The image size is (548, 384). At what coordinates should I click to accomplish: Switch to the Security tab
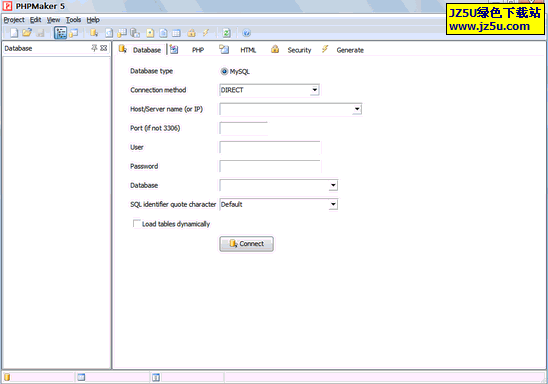point(291,50)
